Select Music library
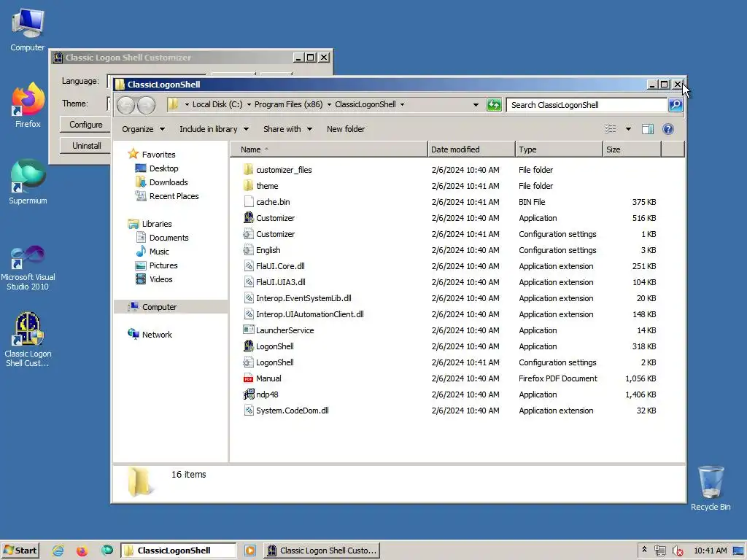 tap(152, 252)
